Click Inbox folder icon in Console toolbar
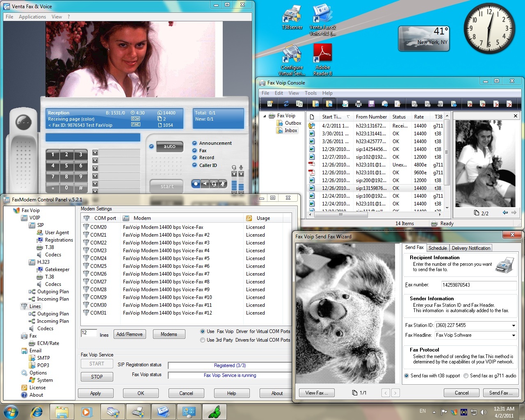This screenshot has height=420, width=525. 329,104
